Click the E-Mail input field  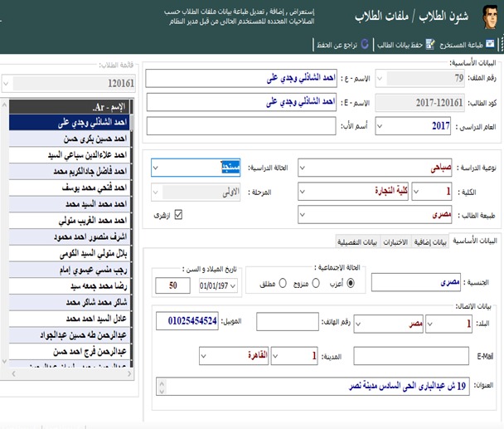[411, 356]
